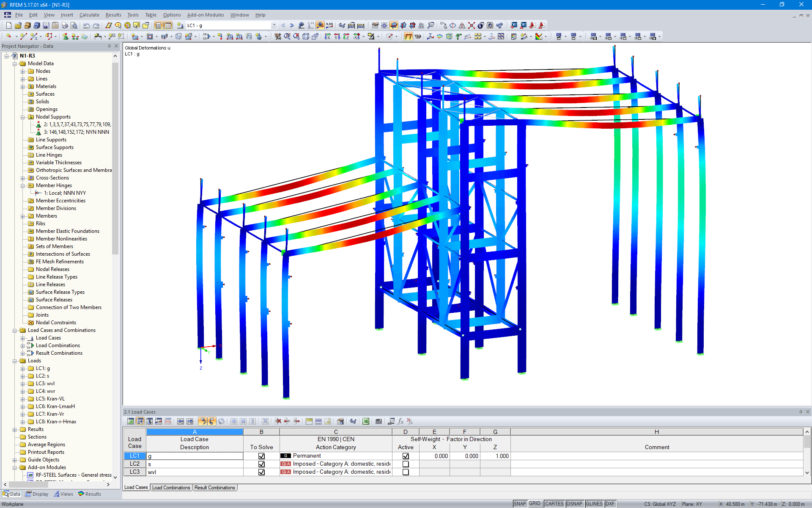Select the Member Hinges tree item

click(x=53, y=185)
